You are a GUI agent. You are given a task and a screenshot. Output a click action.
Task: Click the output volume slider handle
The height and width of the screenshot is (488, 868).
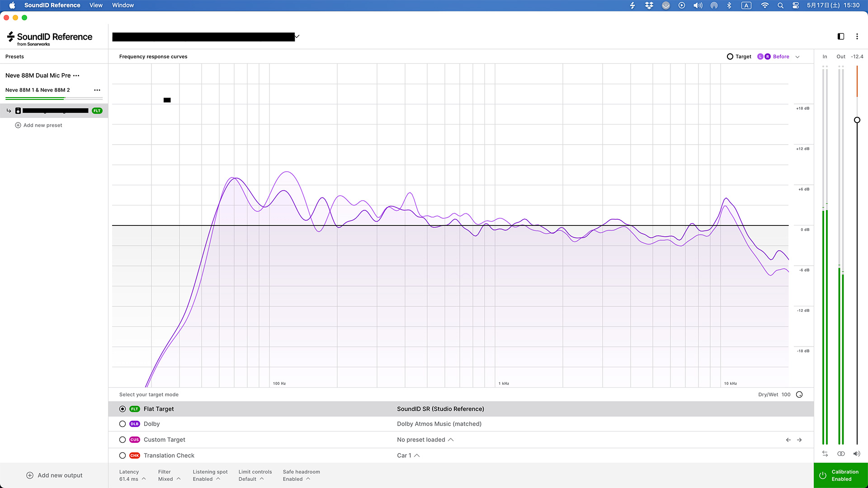(x=857, y=120)
